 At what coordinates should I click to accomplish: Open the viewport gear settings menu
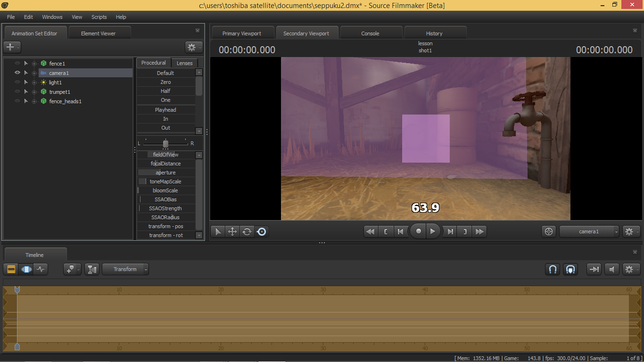(631, 231)
